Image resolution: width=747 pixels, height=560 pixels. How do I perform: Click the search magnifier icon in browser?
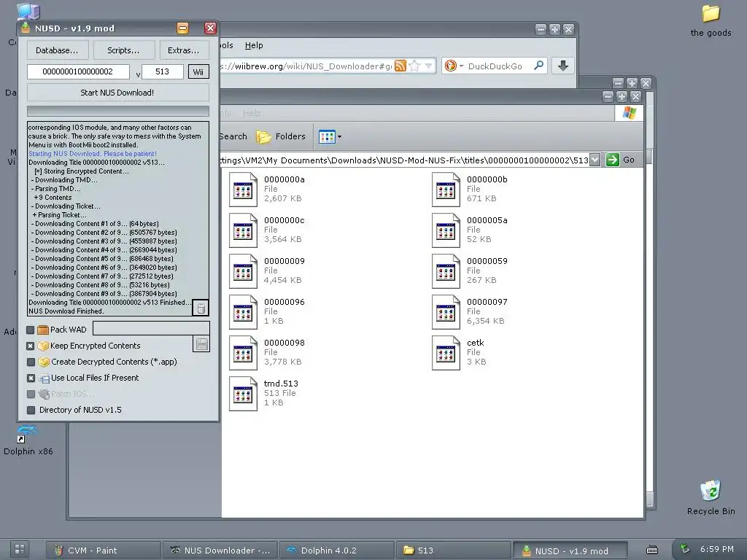tap(539, 65)
